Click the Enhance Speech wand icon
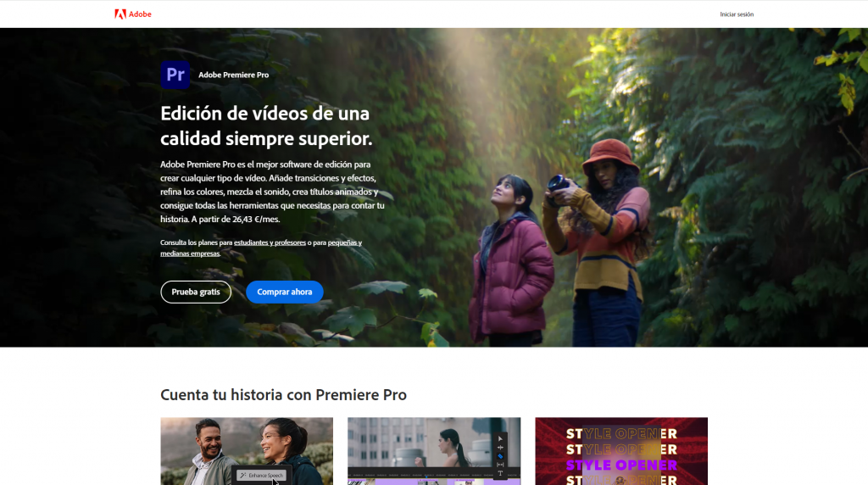 [x=242, y=476]
